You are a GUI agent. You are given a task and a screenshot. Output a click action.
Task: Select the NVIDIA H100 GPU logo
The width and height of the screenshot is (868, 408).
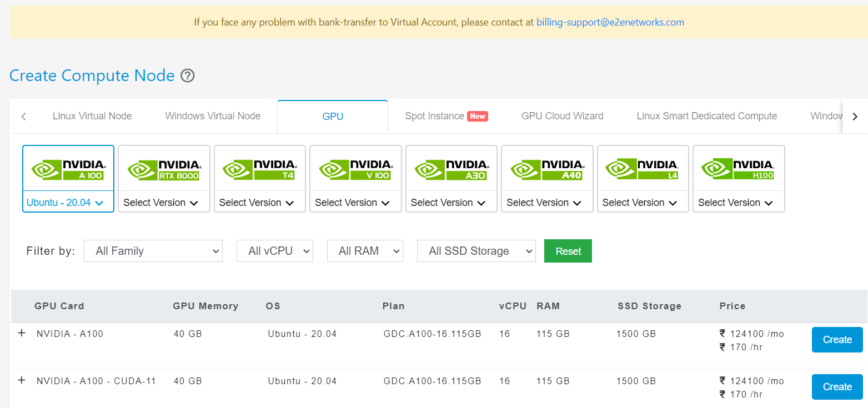739,169
